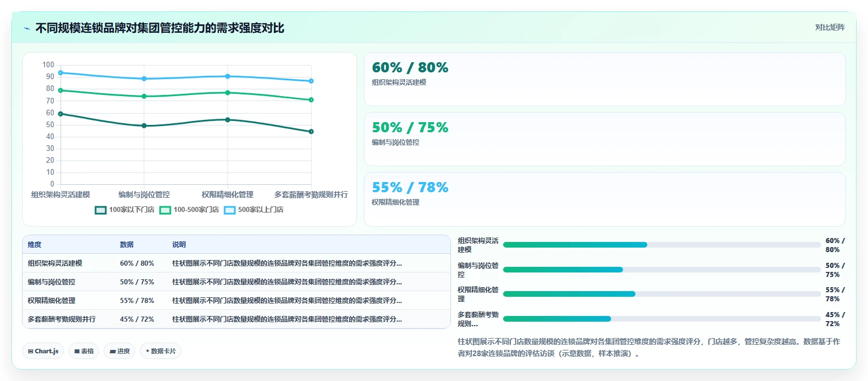Click the dashboard title 不同规模连锁品牌 heading
The image size is (868, 381).
160,28
